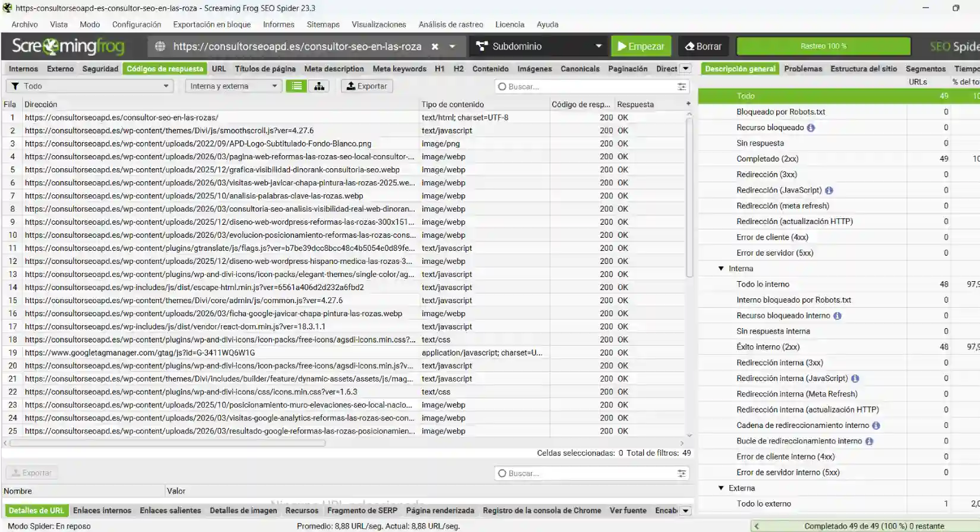This screenshot has height=532, width=980.
Task: Select the consultor-seo-en-las-rozas/ URL row
Action: click(x=344, y=118)
